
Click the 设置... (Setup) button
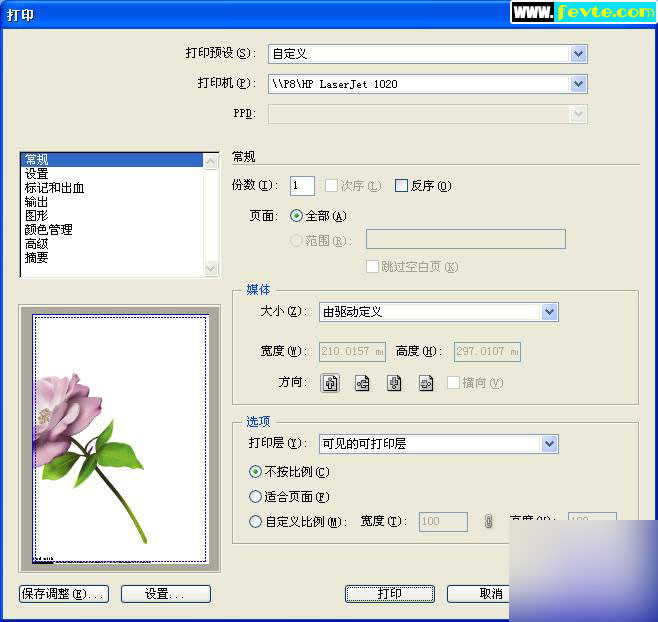(x=165, y=594)
